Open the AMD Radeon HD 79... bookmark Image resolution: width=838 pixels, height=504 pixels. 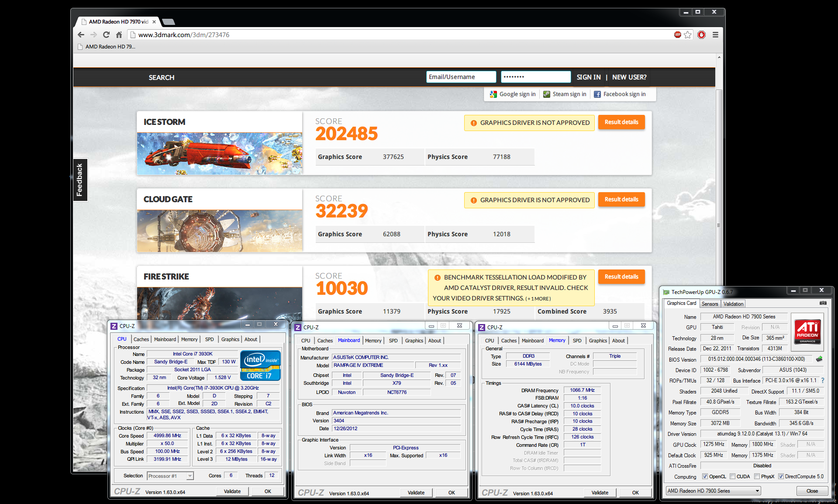(106, 47)
